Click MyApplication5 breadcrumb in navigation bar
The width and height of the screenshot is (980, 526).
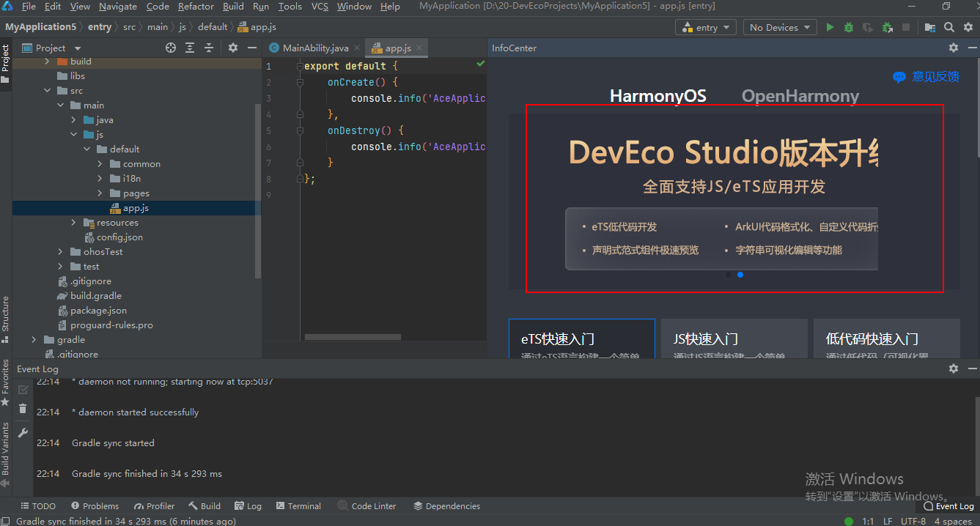pos(41,27)
